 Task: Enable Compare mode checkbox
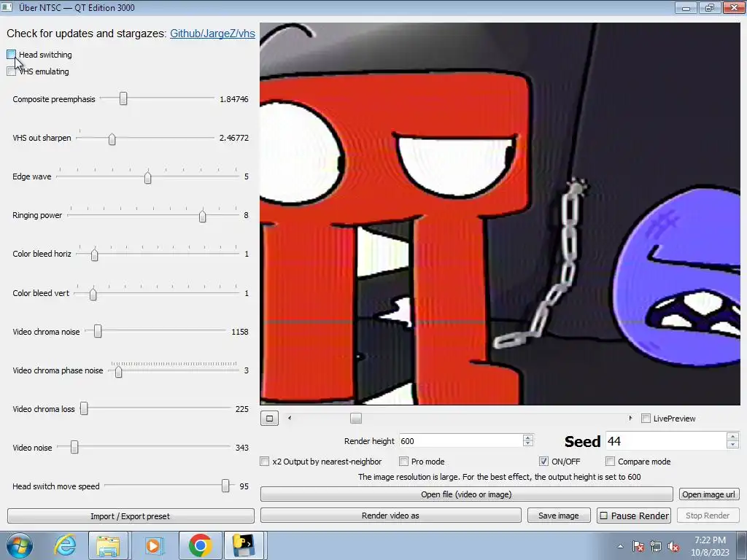611,461
